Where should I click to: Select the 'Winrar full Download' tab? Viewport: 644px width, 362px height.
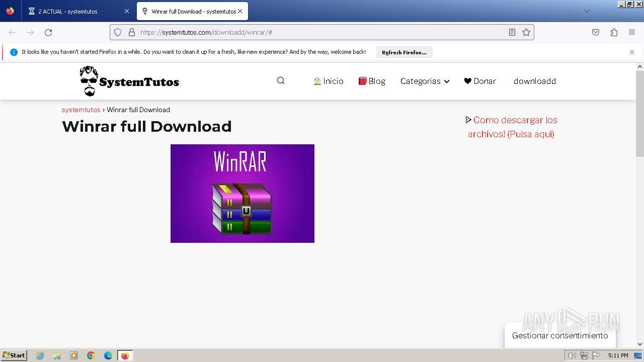click(x=191, y=11)
